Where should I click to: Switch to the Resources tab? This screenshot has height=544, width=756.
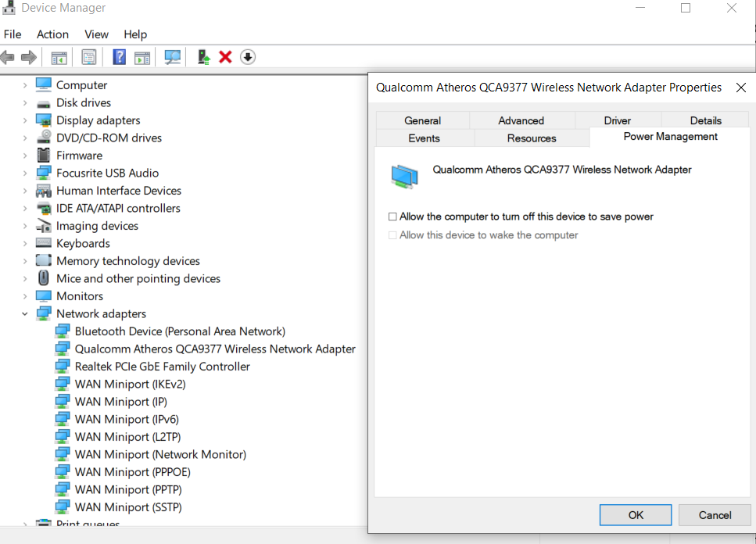[532, 138]
